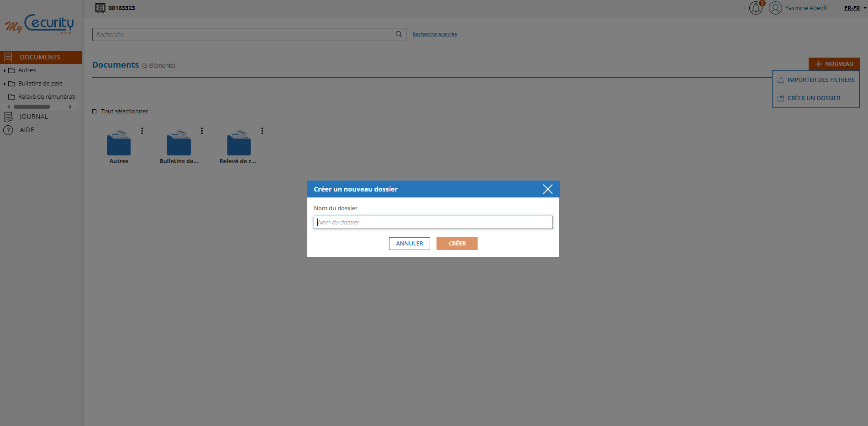The width and height of the screenshot is (868, 426).
Task: Click the sidebar horizontal scrollbar thumb
Action: pos(32,107)
